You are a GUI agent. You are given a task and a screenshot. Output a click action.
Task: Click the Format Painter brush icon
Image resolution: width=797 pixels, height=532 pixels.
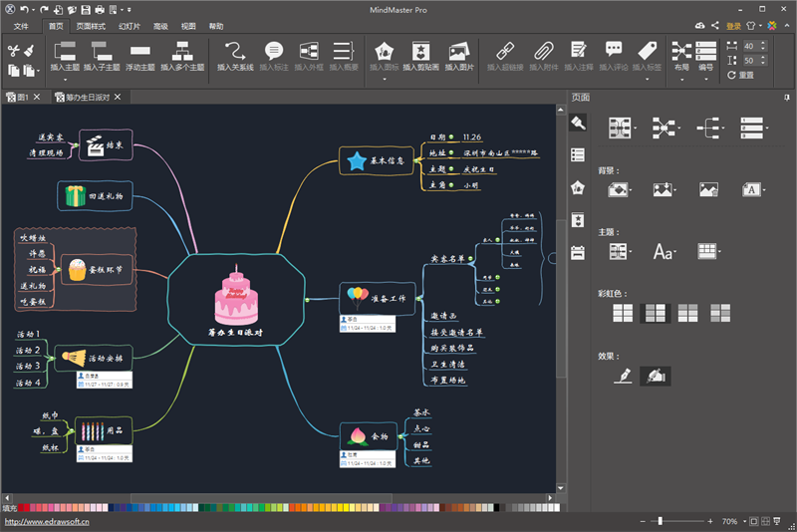point(30,50)
